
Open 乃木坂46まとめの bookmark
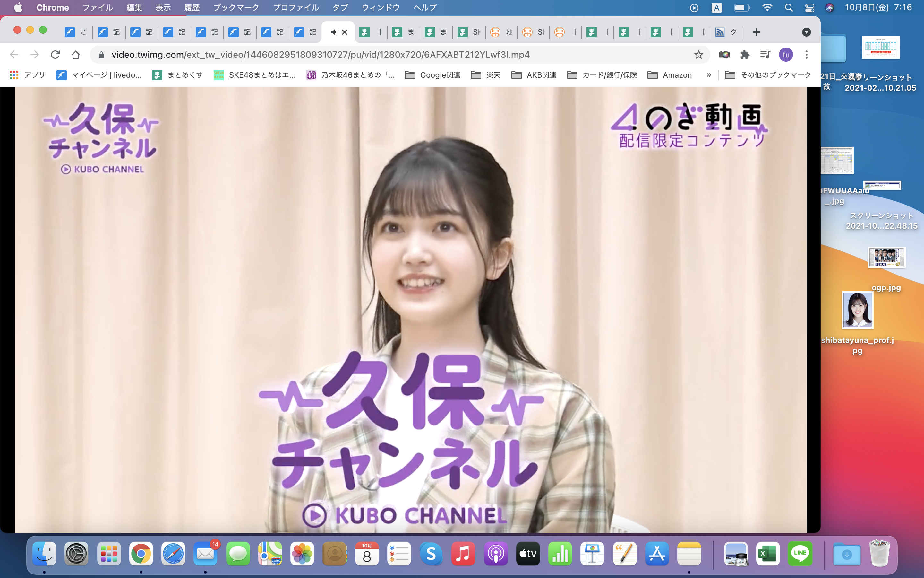pyautogui.click(x=350, y=75)
